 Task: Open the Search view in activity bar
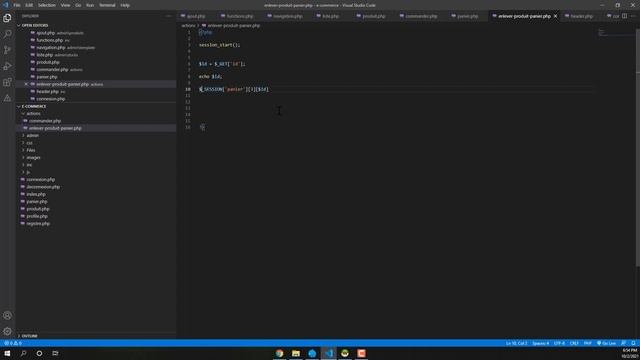point(7,34)
